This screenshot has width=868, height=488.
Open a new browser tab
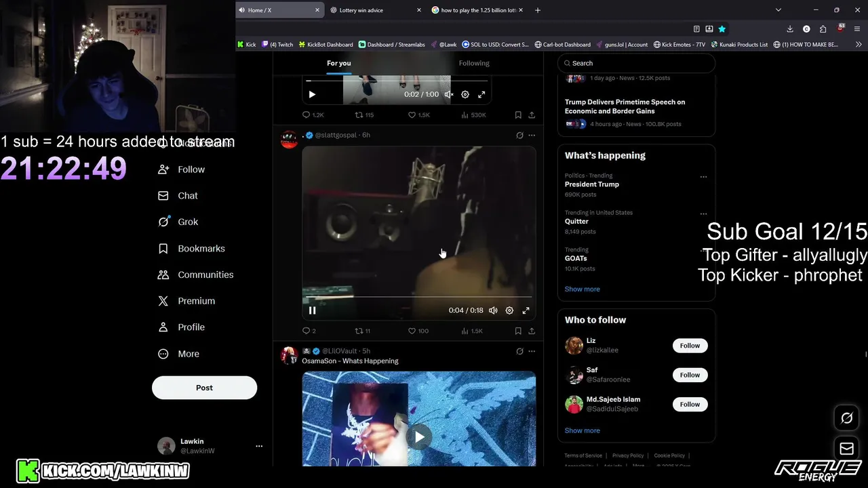[538, 10]
